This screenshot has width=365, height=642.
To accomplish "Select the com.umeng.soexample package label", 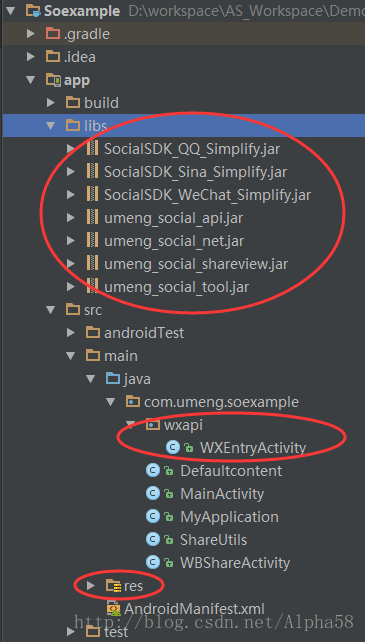I will click(x=221, y=402).
